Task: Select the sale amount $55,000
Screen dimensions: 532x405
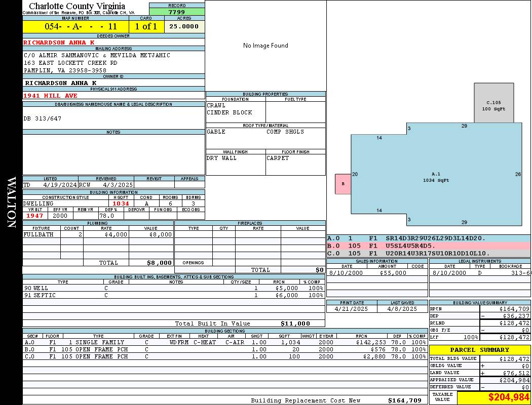Action: 393,273
